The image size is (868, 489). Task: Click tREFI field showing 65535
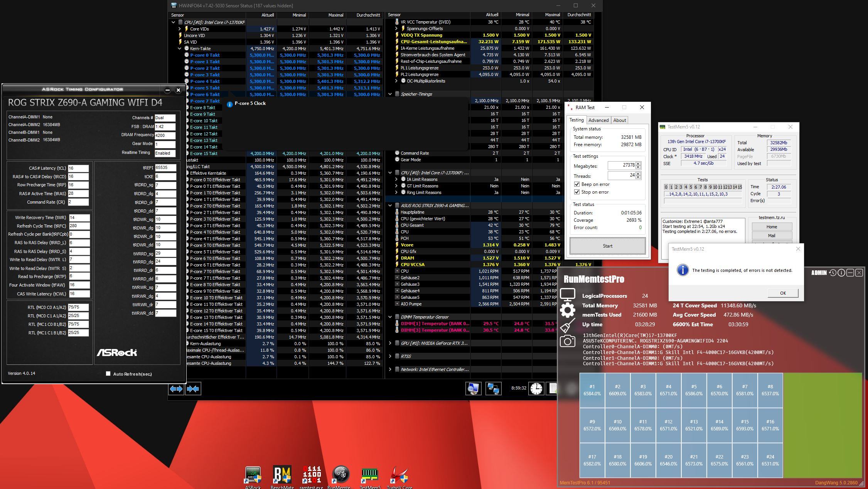click(165, 168)
